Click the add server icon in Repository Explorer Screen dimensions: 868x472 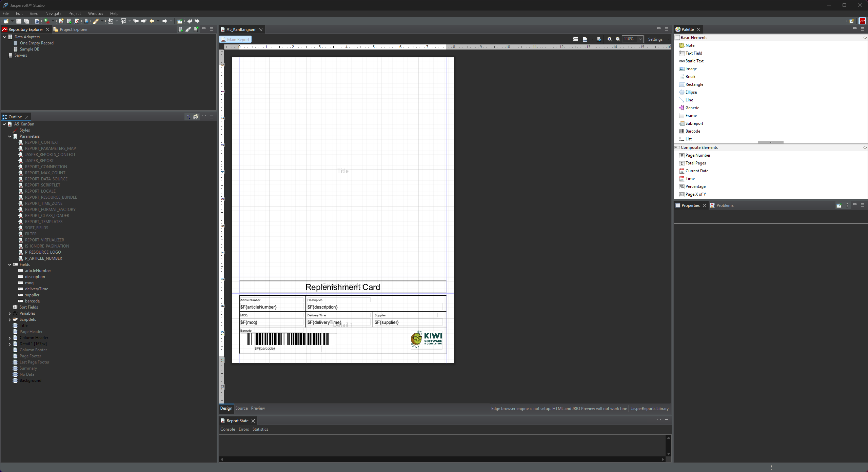coord(196,29)
